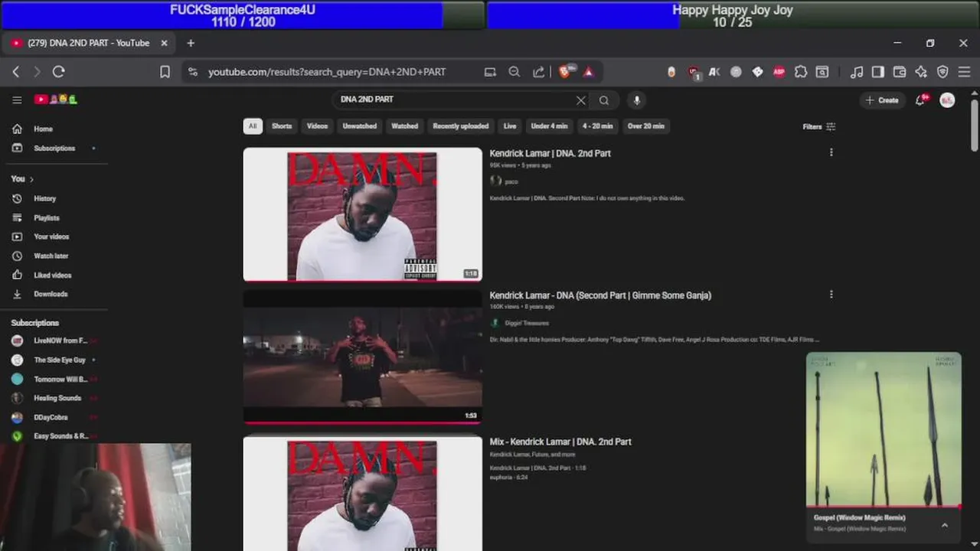This screenshot has width=980, height=551.
Task: Open the YouTube hamburger guide menu
Action: tap(17, 99)
